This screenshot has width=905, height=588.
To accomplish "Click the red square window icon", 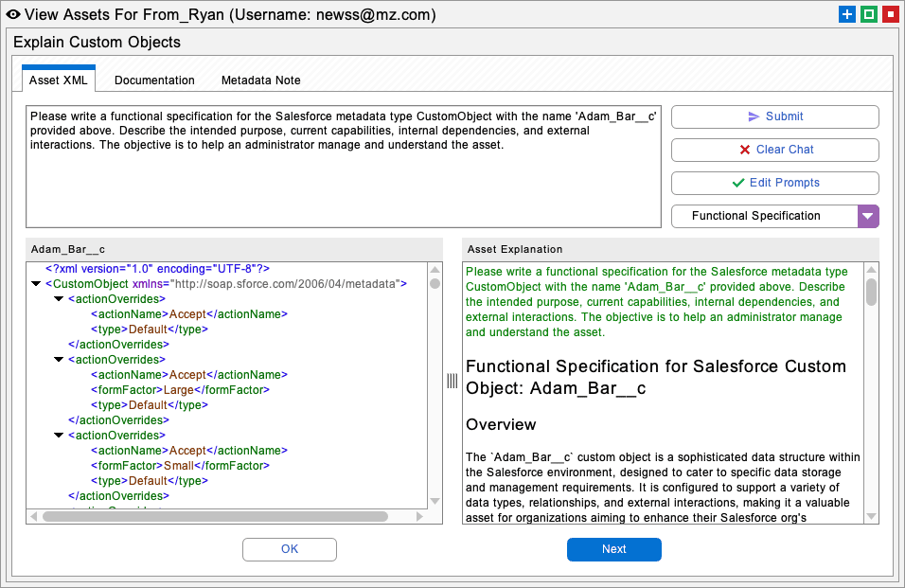I will (890, 14).
